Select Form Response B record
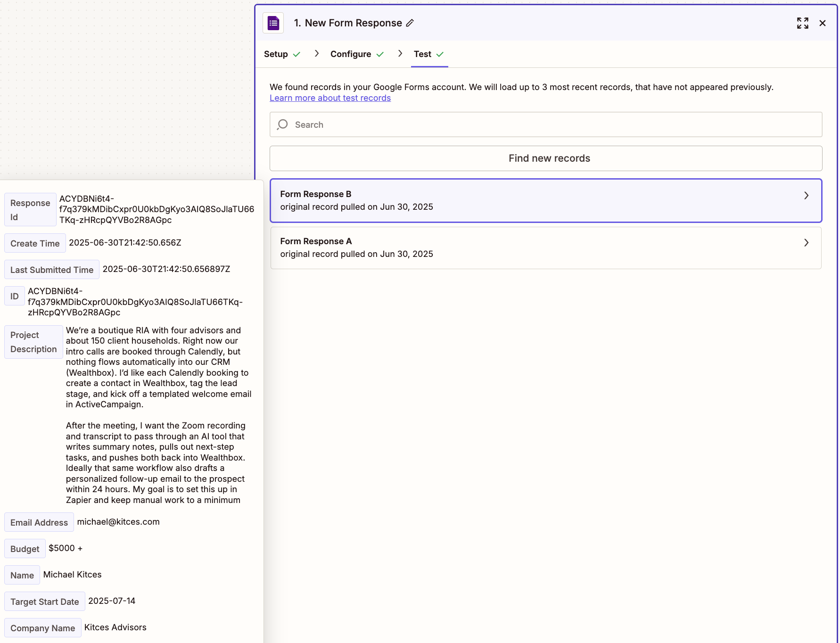The width and height of the screenshot is (840, 643). point(546,201)
